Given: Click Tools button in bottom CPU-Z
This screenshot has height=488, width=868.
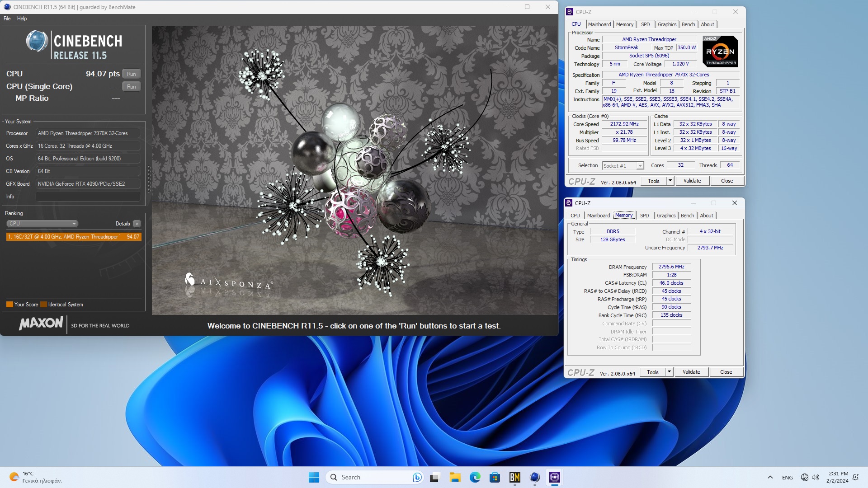Looking at the screenshot, I should tap(653, 372).
